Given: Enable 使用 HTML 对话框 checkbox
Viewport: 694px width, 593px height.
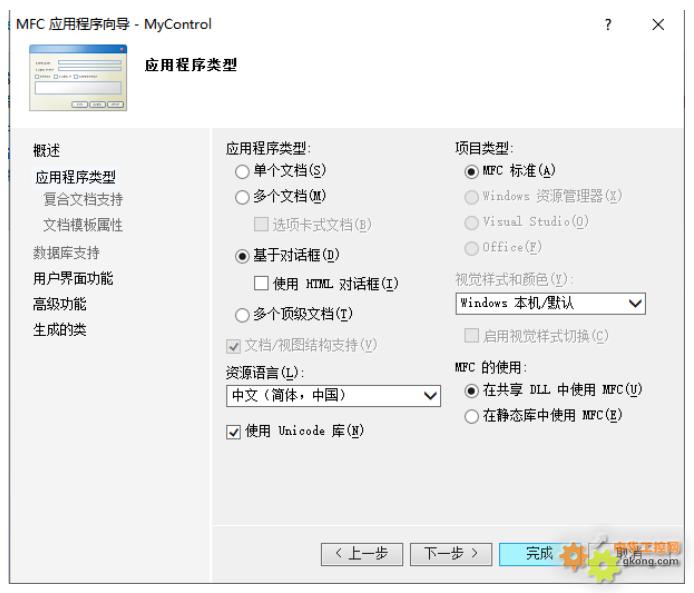Looking at the screenshot, I should [x=262, y=284].
